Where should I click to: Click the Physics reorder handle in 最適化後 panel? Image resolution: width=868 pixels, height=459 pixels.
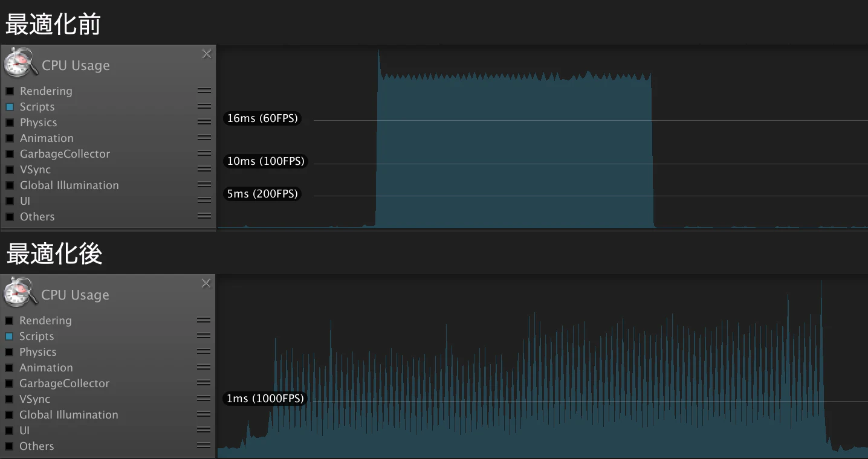[204, 351]
